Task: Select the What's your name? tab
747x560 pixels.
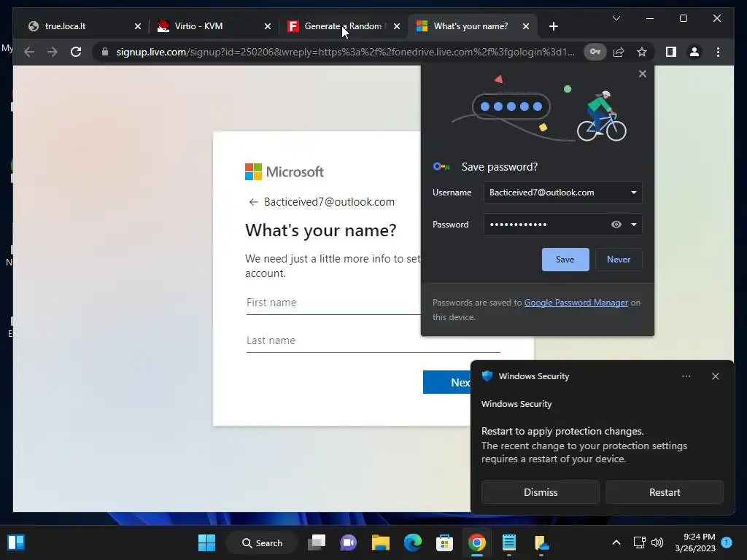Action: pos(471,26)
